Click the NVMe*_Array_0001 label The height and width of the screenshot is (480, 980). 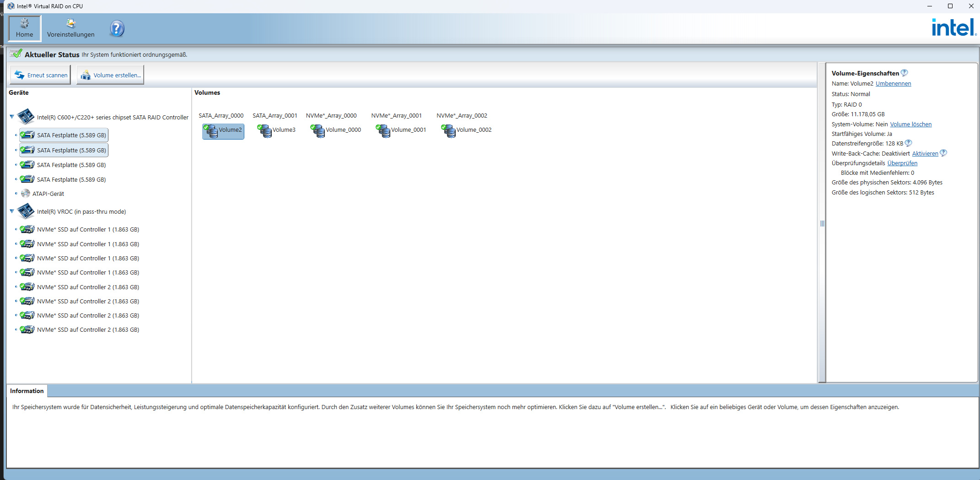(x=397, y=115)
